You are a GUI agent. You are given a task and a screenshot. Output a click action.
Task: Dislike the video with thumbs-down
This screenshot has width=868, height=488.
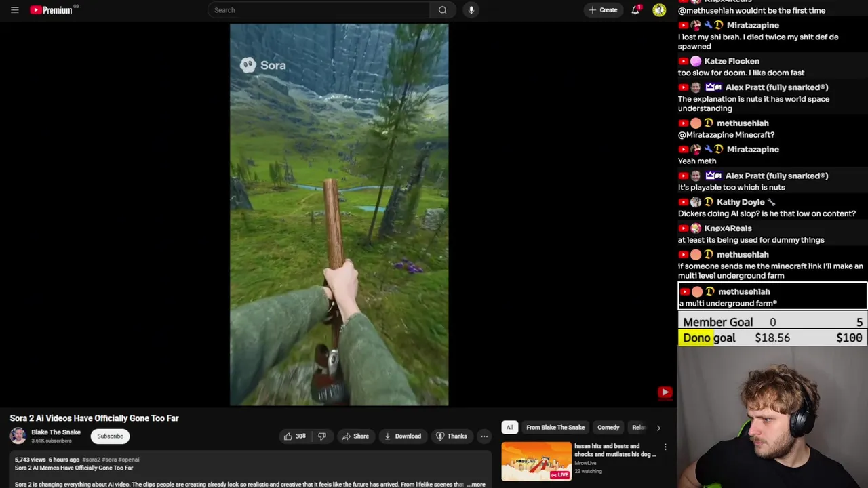322,436
